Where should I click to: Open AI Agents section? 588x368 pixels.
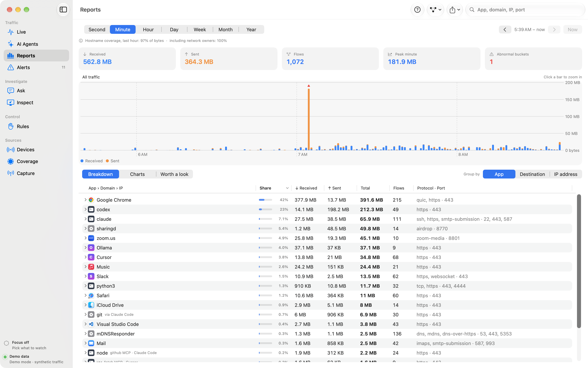tap(36, 44)
